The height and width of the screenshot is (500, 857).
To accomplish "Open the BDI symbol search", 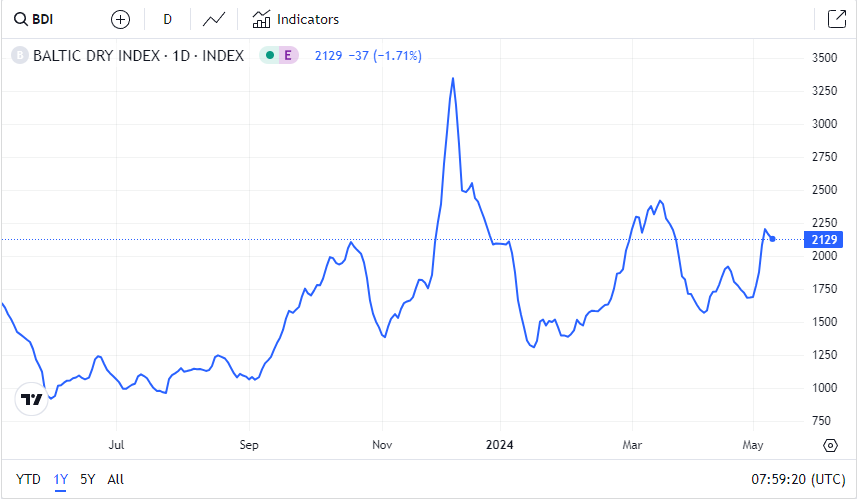I will click(x=34, y=19).
